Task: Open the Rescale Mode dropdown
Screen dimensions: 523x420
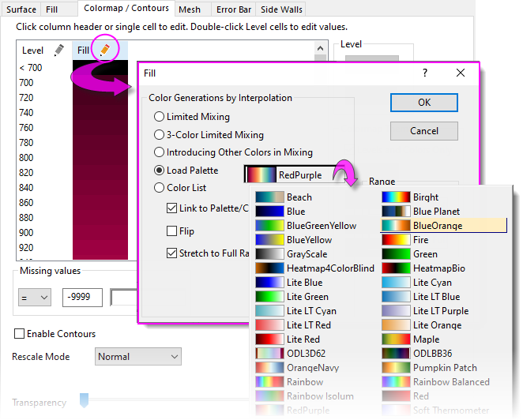Action: (138, 357)
